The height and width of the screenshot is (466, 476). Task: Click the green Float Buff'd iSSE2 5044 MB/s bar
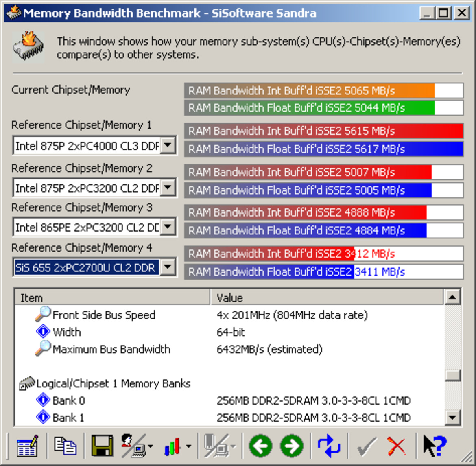(x=323, y=108)
